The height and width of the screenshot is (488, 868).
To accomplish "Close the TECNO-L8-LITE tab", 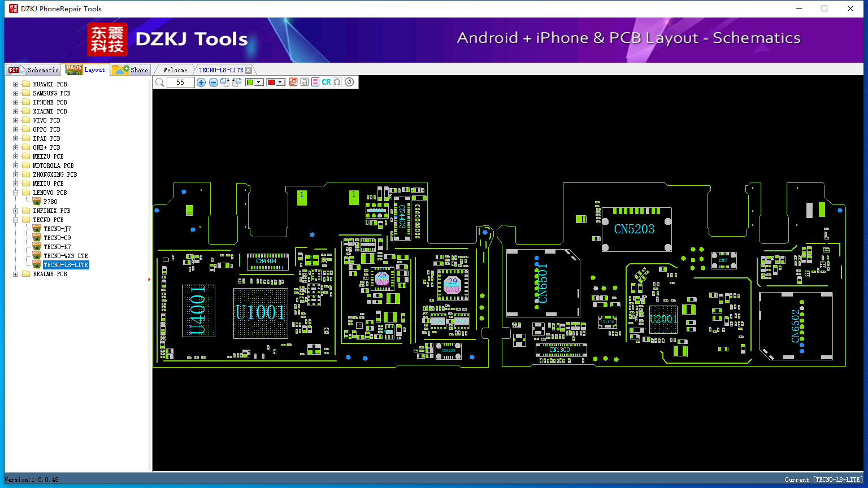I will coord(249,71).
